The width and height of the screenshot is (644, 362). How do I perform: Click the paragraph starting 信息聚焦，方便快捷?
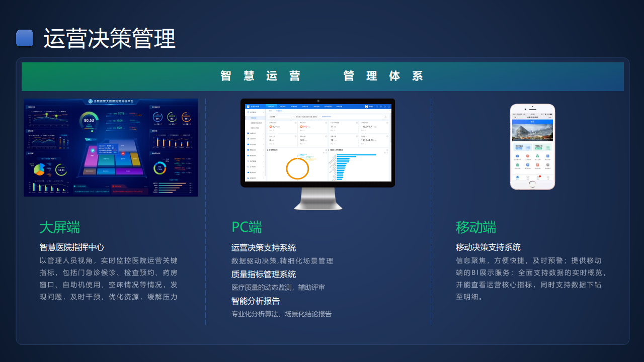(x=531, y=279)
